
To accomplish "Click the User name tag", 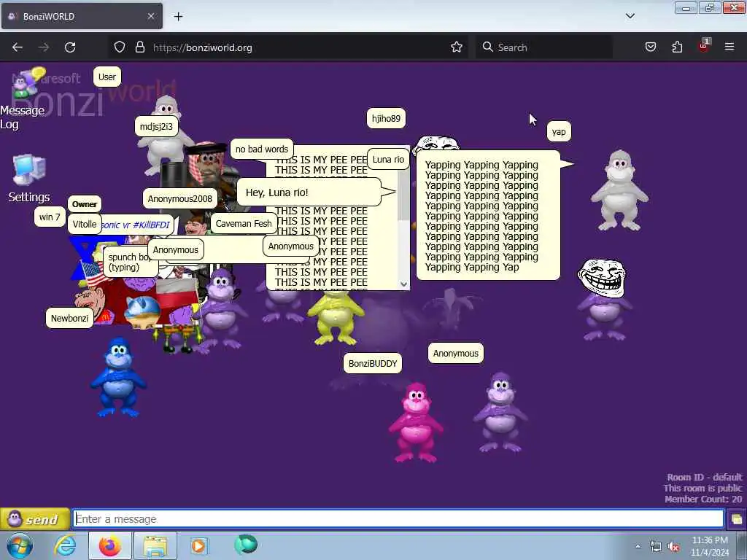I will [107, 77].
